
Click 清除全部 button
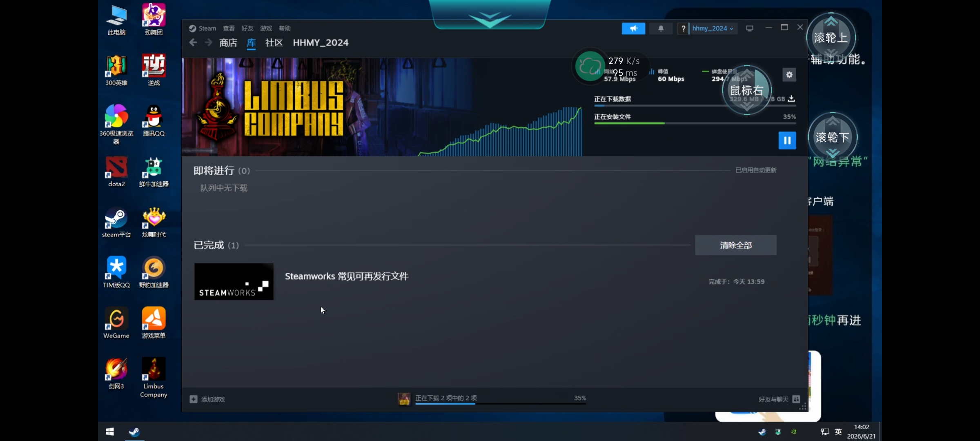(736, 245)
